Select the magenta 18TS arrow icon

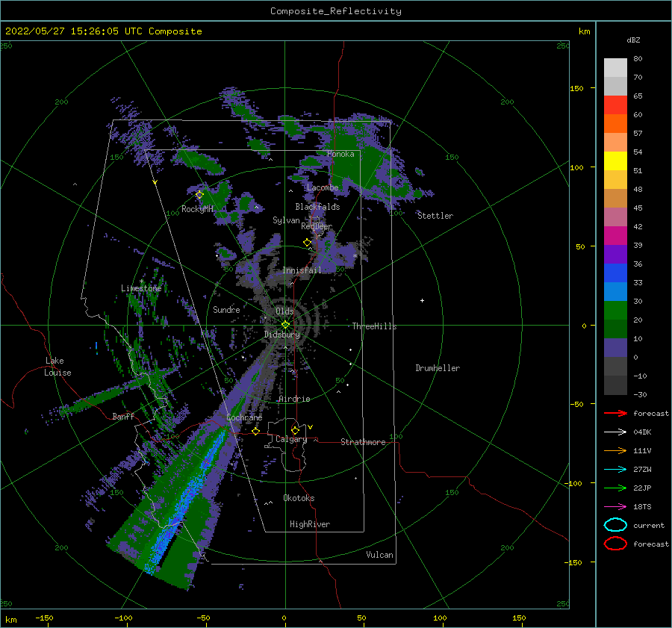click(615, 507)
